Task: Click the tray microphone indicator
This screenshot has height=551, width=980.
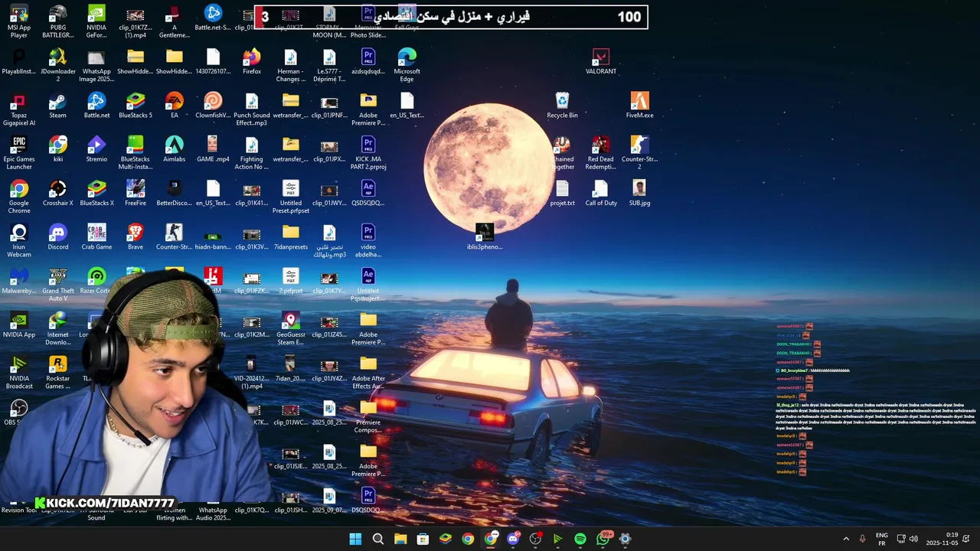Action: 863,539
